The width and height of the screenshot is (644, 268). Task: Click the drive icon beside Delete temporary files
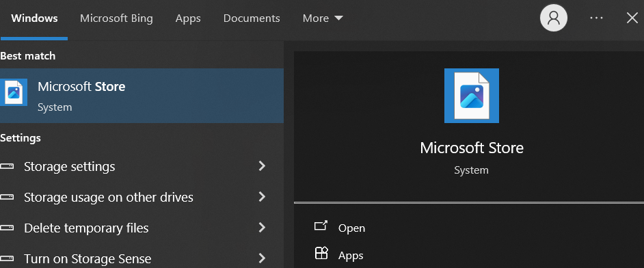[7, 228]
